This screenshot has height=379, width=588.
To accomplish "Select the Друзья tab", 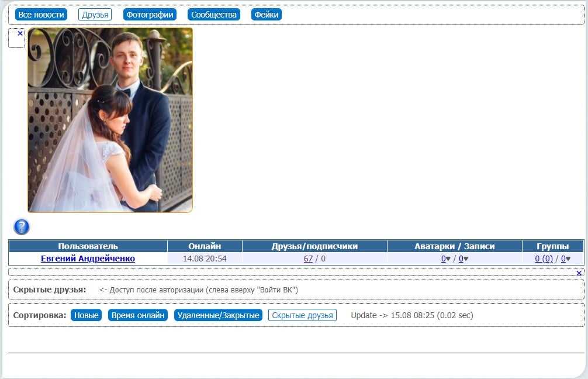I will (x=95, y=15).
